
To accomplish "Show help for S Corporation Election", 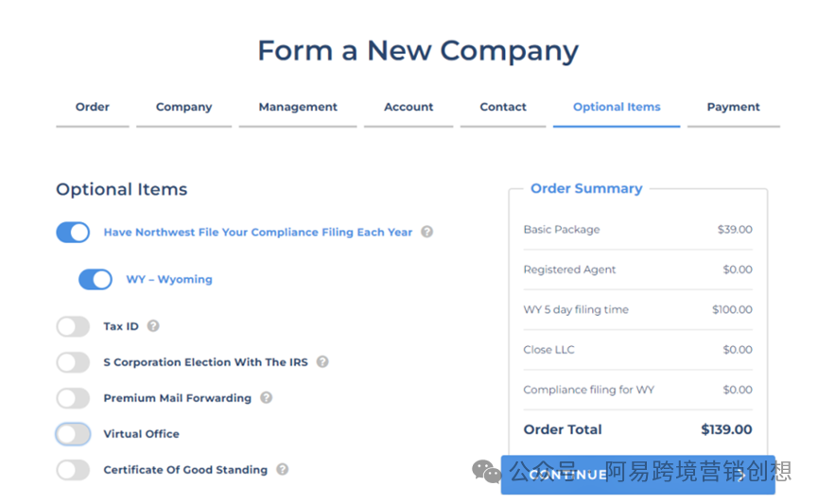I will 322,361.
